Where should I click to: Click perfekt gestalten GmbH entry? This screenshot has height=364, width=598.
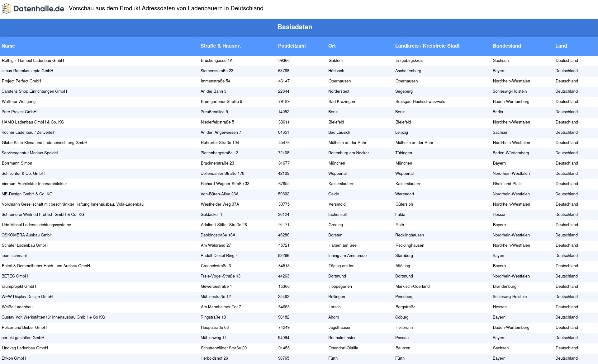(x=23, y=338)
